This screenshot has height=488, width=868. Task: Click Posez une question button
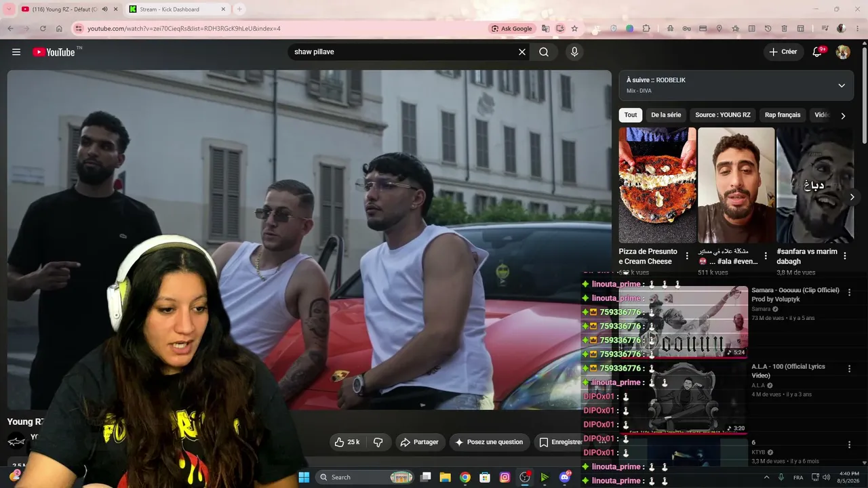(x=490, y=442)
